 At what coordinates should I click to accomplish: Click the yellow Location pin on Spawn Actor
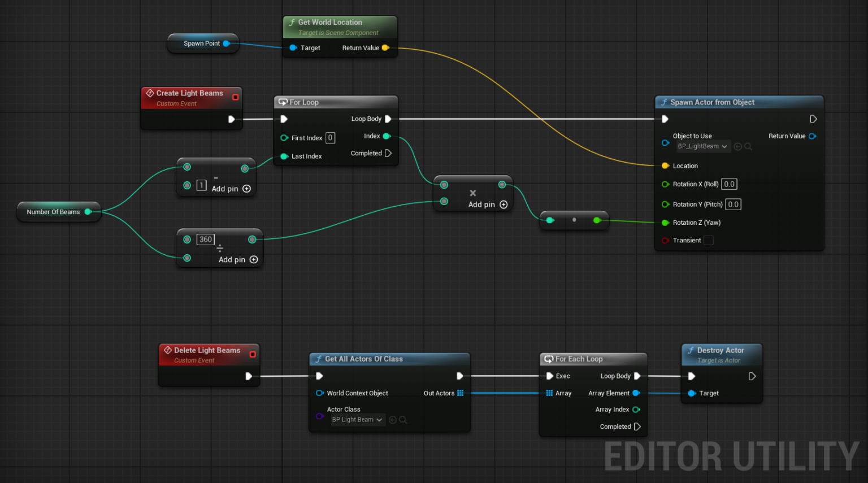point(665,166)
